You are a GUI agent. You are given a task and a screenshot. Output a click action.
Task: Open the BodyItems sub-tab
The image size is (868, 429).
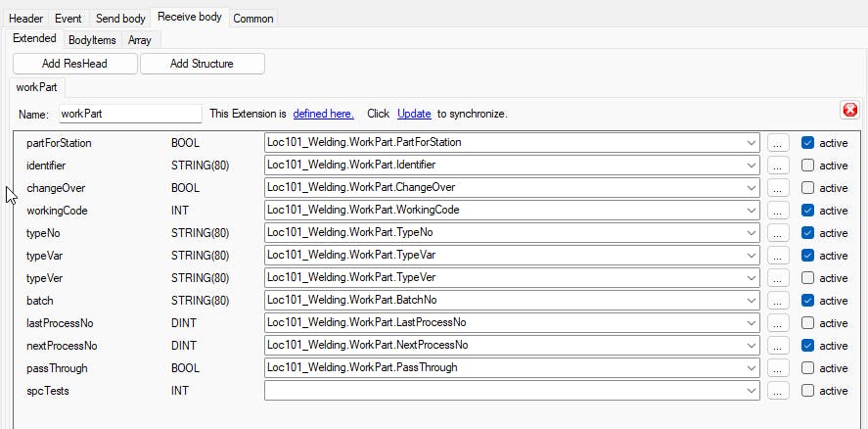(x=92, y=40)
